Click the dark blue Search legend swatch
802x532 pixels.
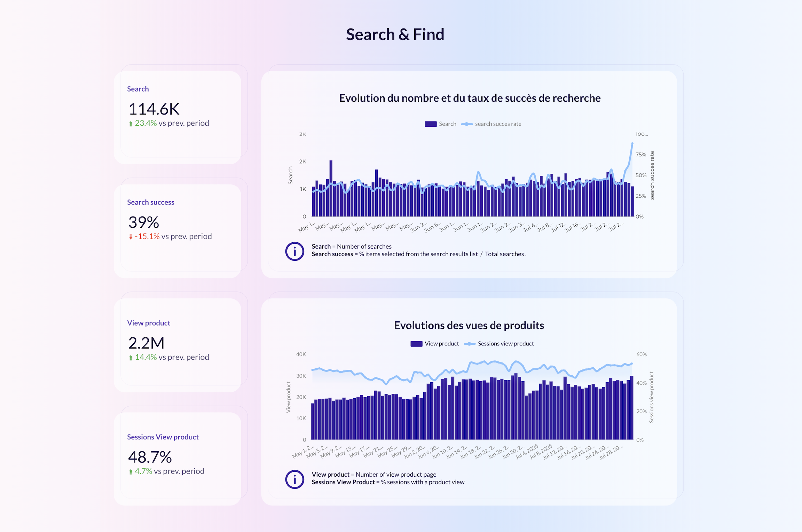pos(431,124)
